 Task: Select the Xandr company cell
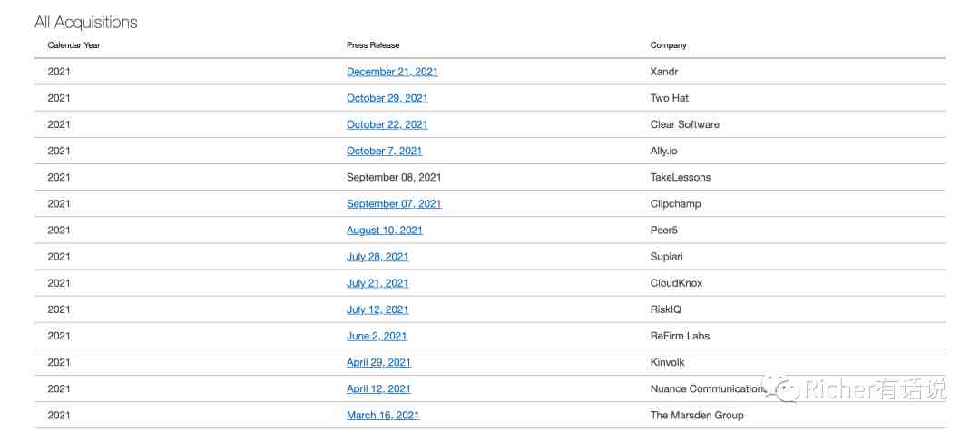click(x=663, y=72)
